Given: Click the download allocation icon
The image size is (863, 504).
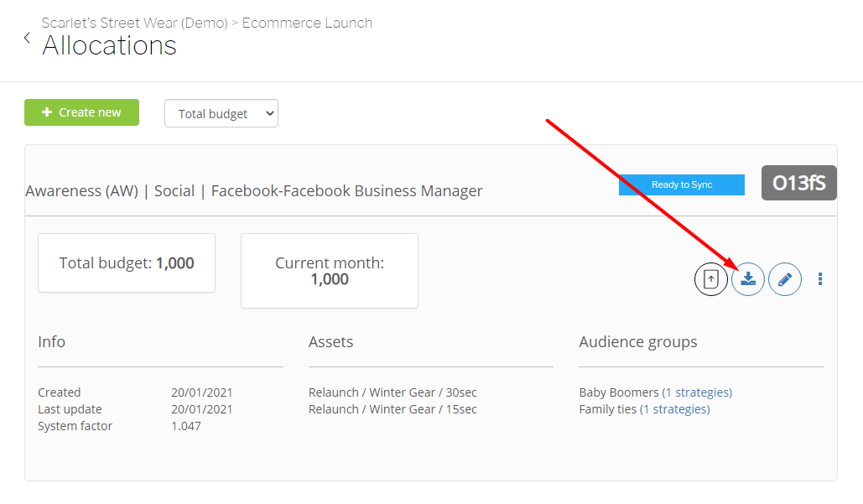Looking at the screenshot, I should click(x=748, y=279).
